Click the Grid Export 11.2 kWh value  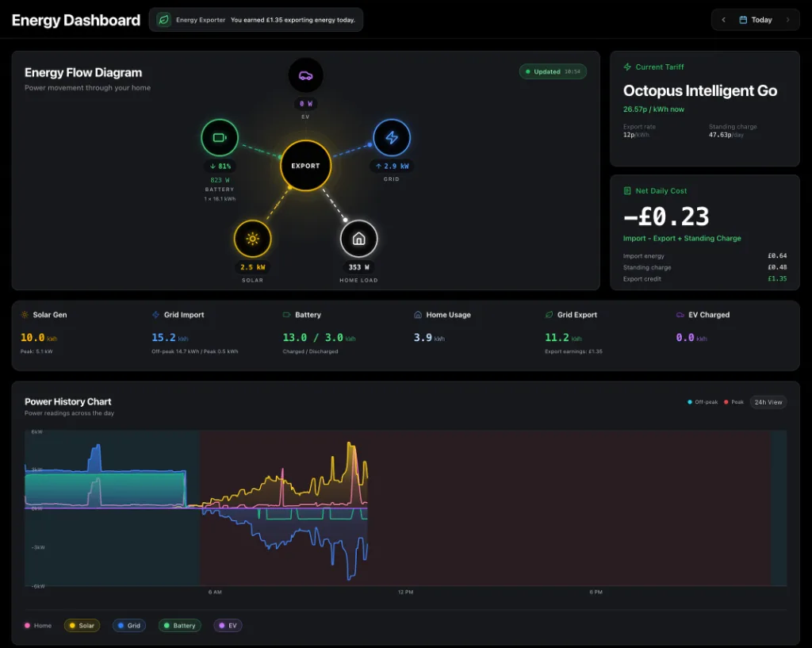563,338
